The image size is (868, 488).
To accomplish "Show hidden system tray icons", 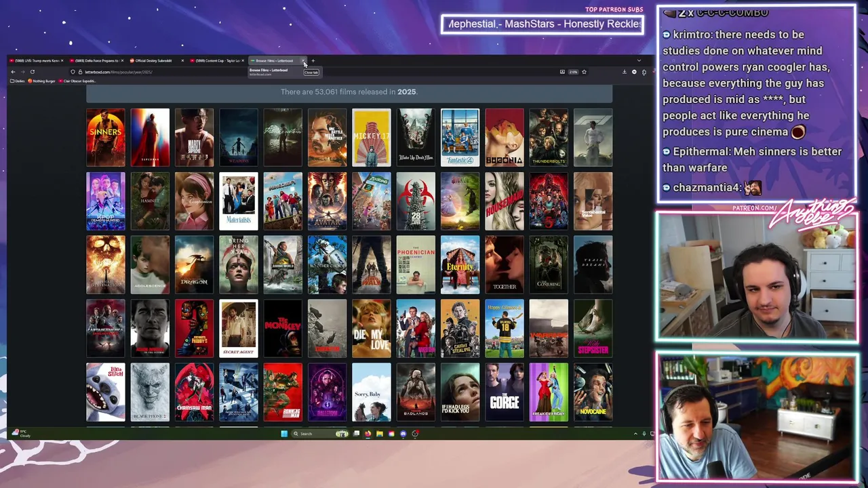I will pyautogui.click(x=635, y=434).
